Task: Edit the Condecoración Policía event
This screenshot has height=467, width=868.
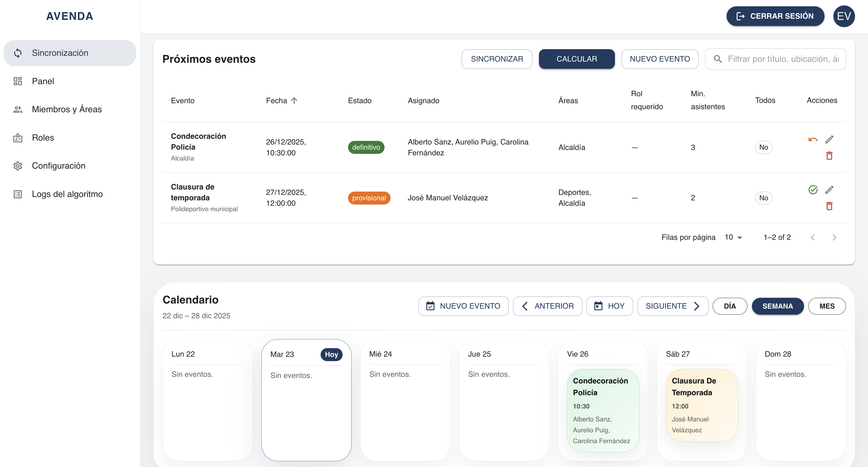Action: [829, 139]
